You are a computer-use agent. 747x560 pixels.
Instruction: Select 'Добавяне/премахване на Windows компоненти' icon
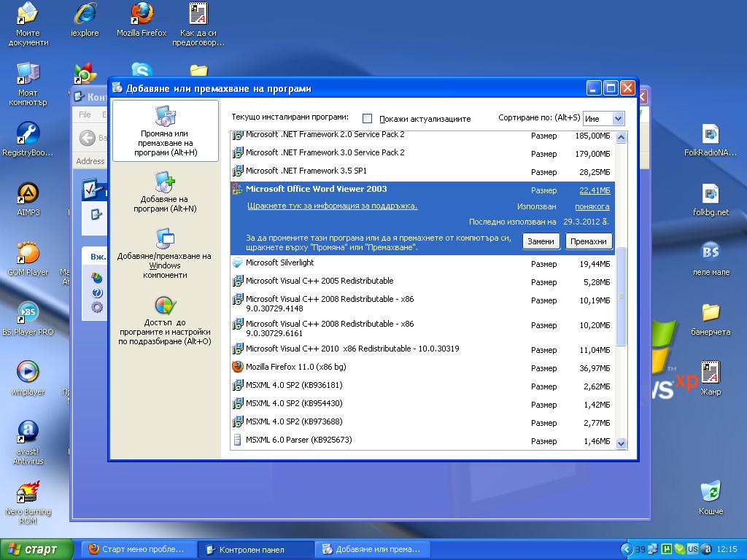pos(165,239)
